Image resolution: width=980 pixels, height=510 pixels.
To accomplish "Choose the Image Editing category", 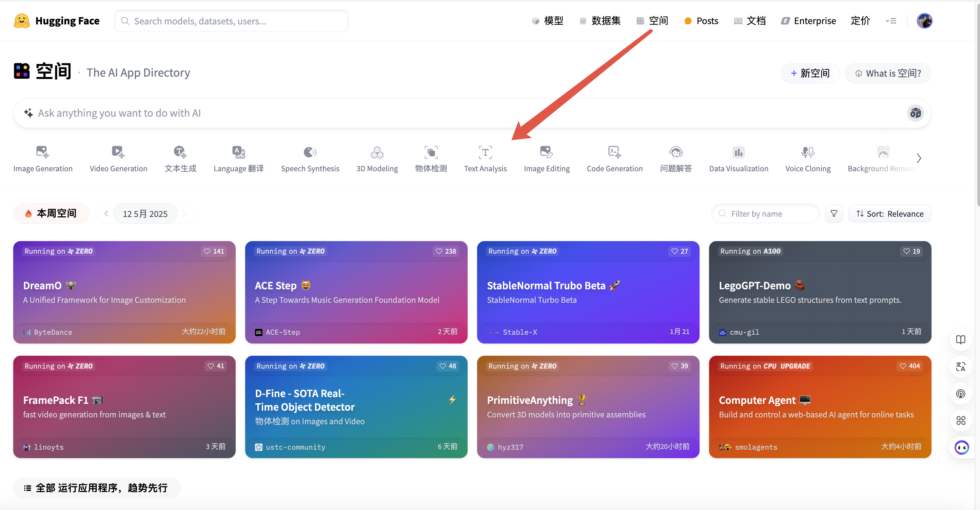I will coord(547,159).
